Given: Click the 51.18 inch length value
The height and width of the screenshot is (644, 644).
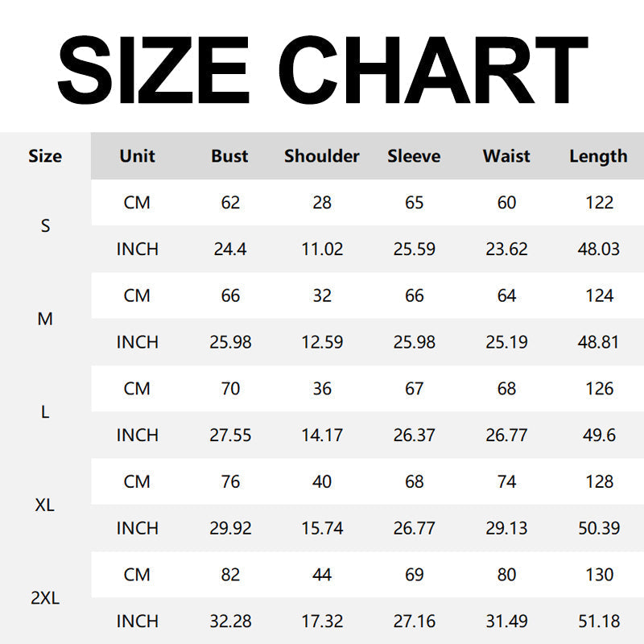Looking at the screenshot, I should coord(599,621).
